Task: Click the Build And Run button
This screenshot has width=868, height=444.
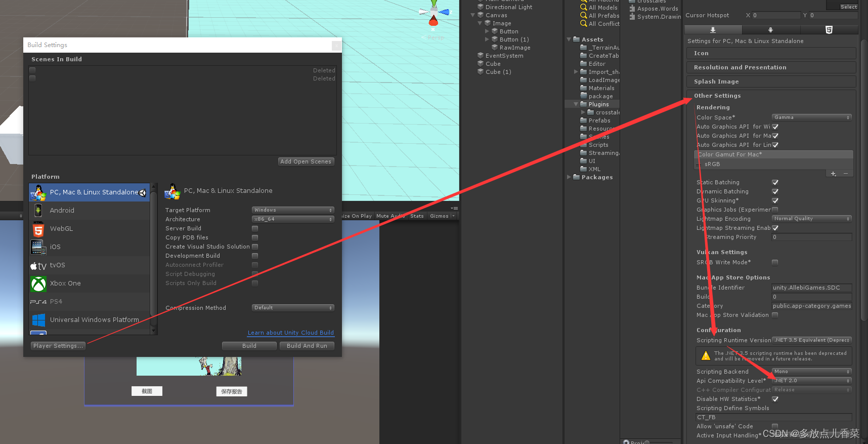Action: click(307, 346)
